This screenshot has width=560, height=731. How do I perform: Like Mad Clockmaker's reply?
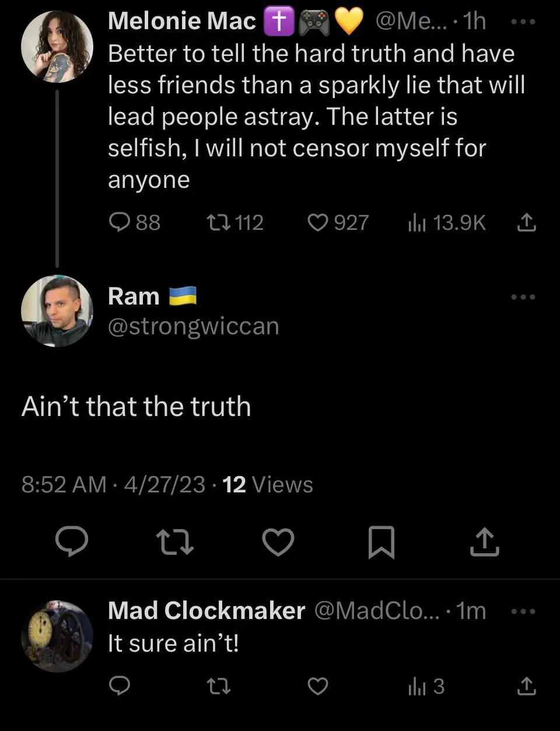point(318,686)
